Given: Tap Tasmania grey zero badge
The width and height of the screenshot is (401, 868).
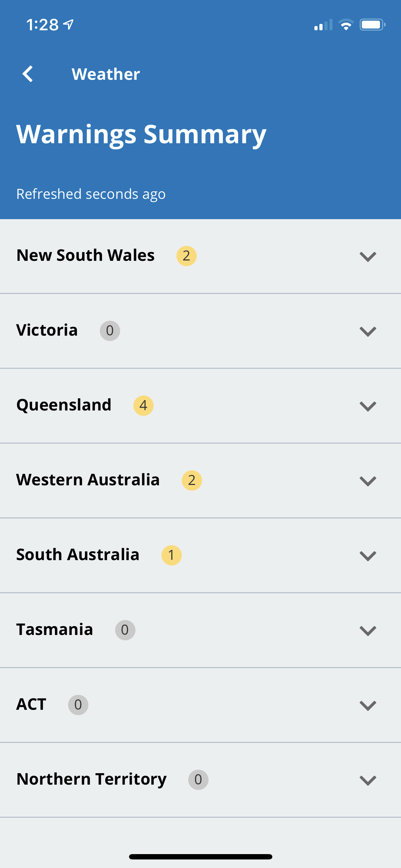Looking at the screenshot, I should pyautogui.click(x=125, y=630).
